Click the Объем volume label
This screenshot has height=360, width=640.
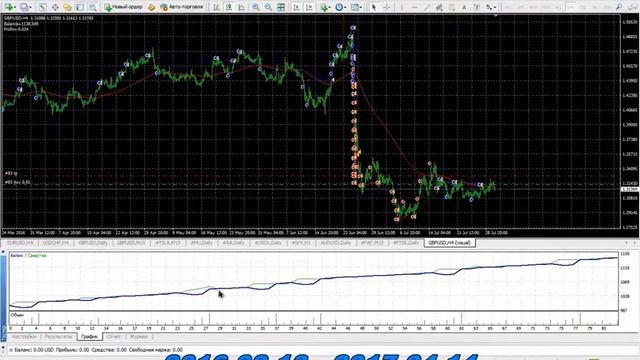click(x=17, y=315)
